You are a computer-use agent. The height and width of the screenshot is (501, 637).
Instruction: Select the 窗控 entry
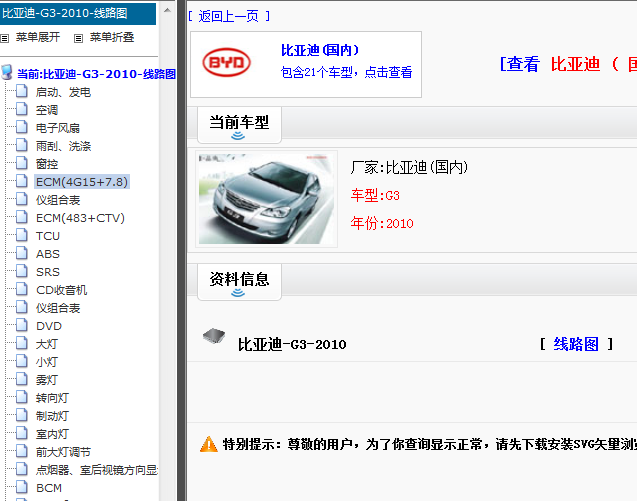coord(47,164)
